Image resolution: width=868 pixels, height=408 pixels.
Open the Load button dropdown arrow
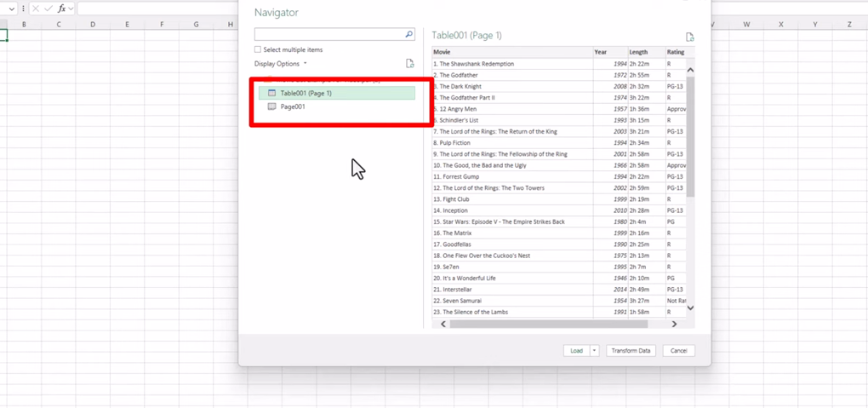tap(595, 351)
